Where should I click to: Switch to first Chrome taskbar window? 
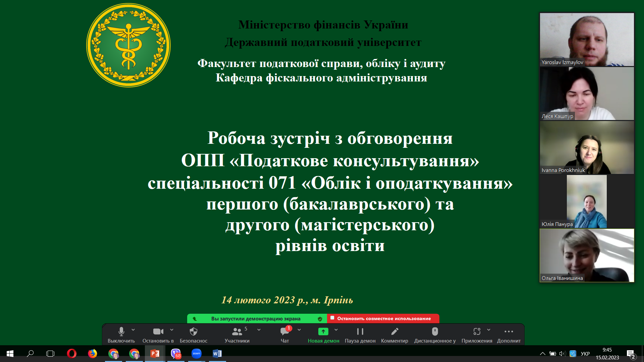tap(113, 354)
